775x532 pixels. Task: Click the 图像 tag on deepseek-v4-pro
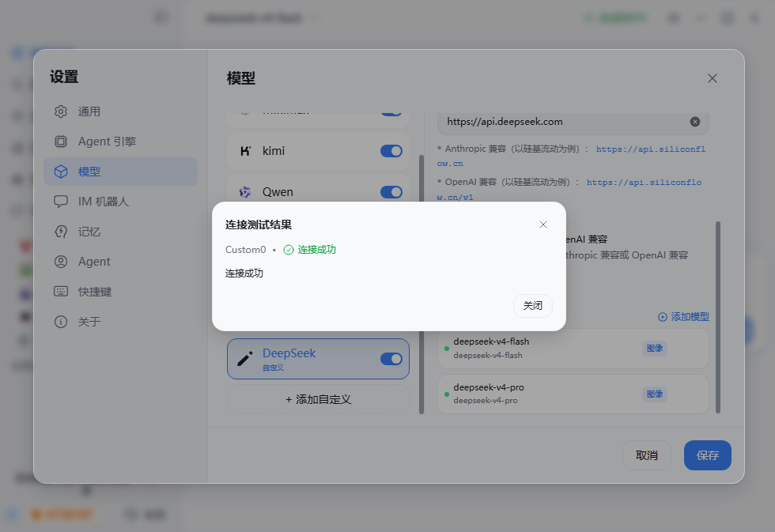point(655,394)
